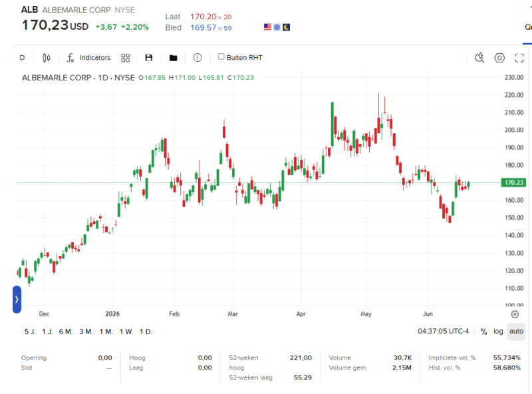Image resolution: width=532 pixels, height=394 pixels.
Task: Open saved chart layouts folder icon
Action: (x=174, y=58)
